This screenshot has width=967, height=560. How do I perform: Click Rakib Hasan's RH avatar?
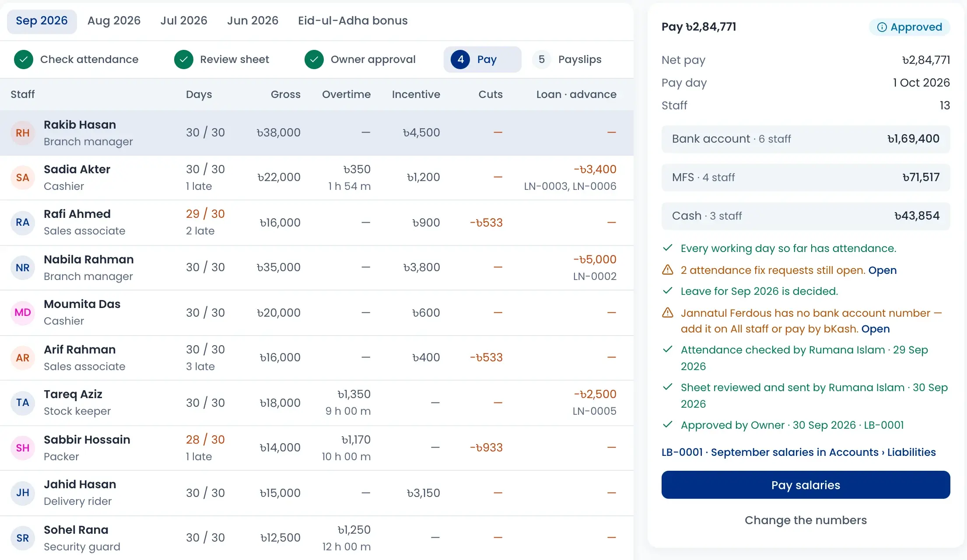coord(23,133)
